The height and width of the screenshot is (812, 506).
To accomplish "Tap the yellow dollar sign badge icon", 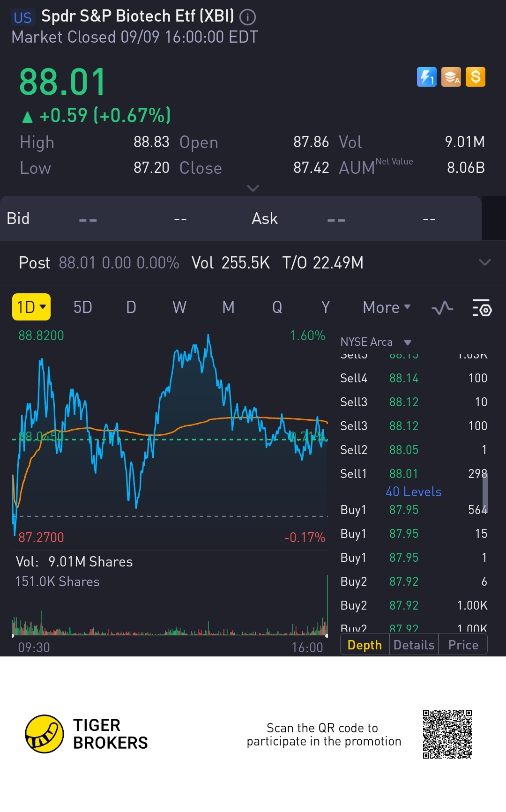I will tap(476, 77).
